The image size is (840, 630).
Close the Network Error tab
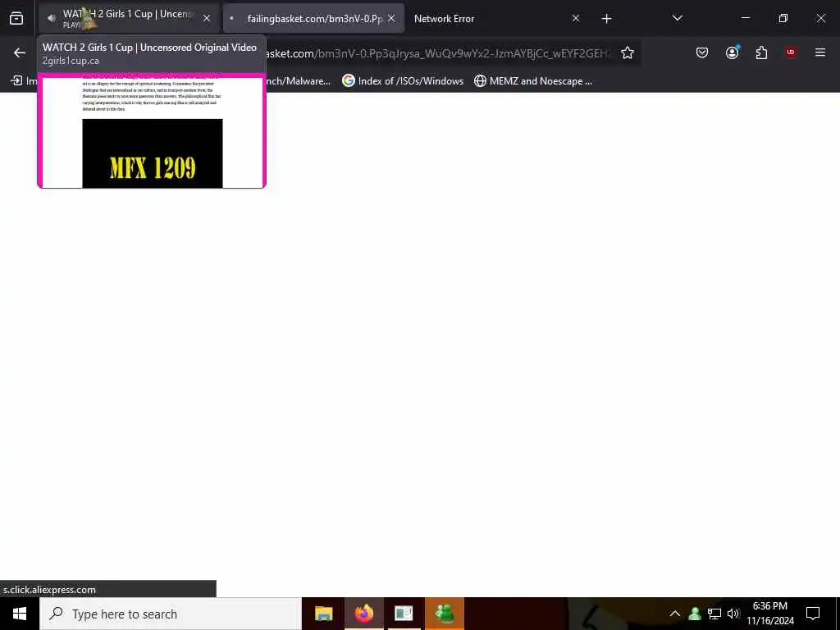point(576,18)
